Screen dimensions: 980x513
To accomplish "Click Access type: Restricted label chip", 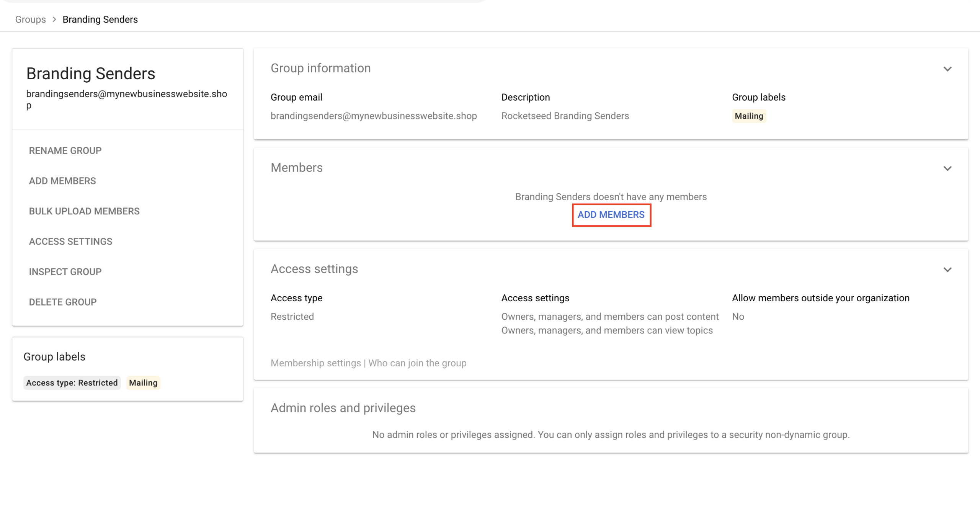I will pyautogui.click(x=72, y=383).
